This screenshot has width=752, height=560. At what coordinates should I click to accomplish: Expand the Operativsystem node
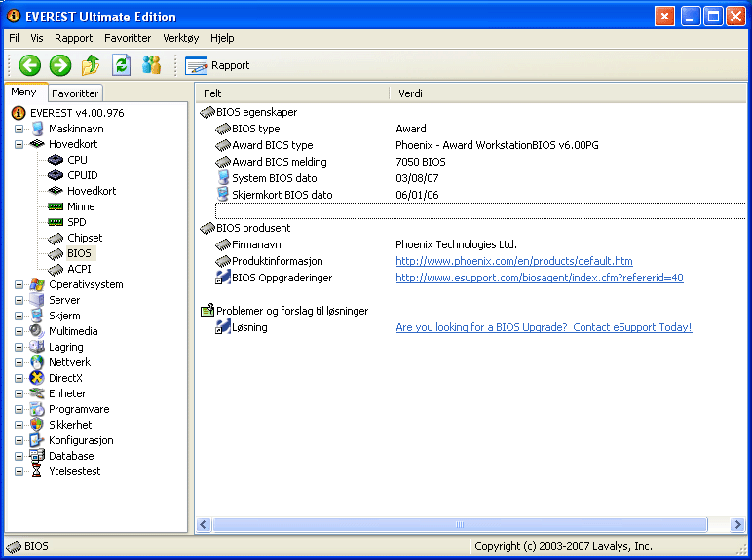[x=19, y=284]
